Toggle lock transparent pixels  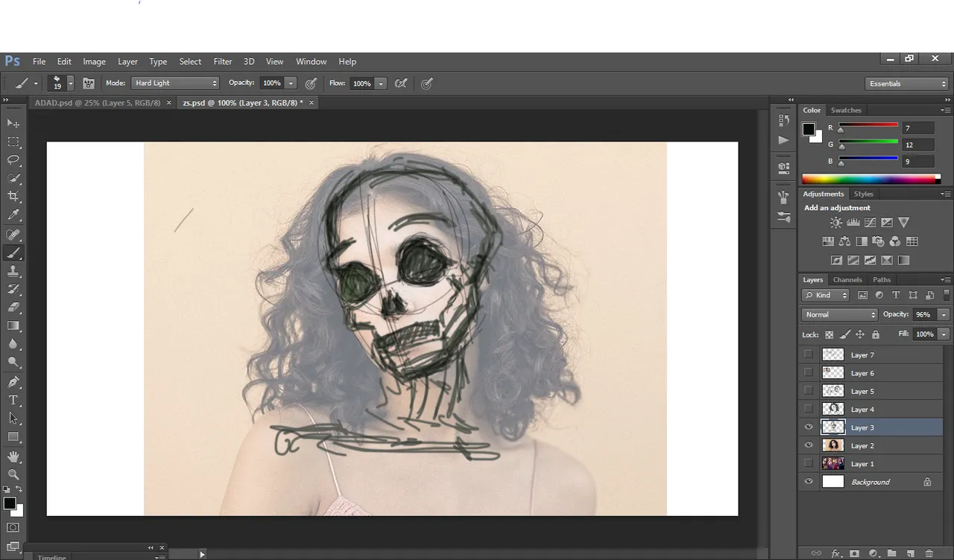829,334
